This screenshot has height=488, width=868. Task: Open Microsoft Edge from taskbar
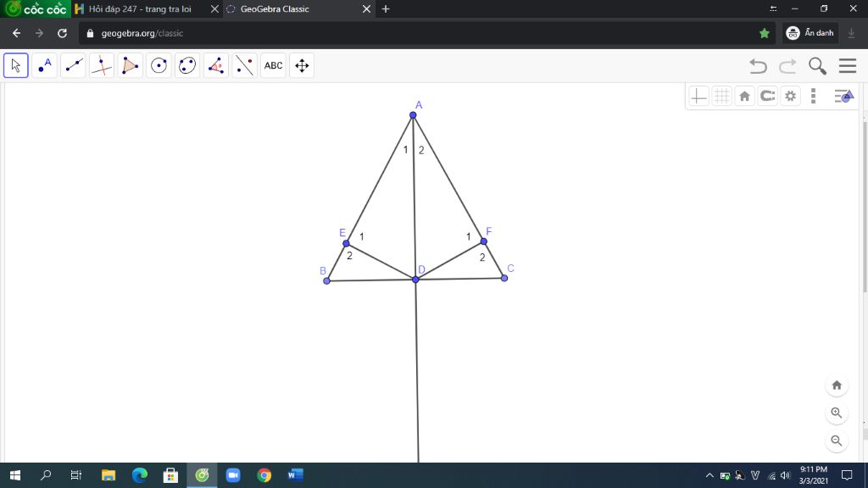coord(140,475)
